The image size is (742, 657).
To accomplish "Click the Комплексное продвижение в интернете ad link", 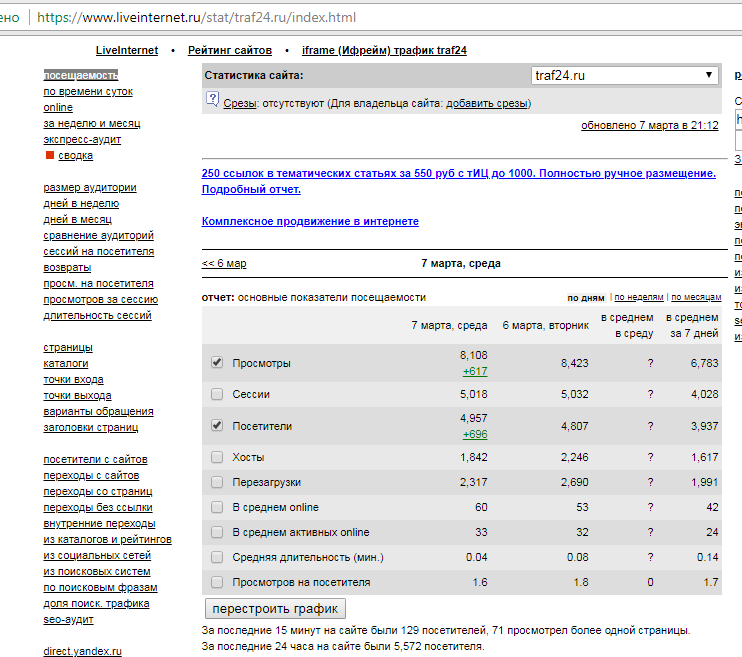I will [x=310, y=221].
